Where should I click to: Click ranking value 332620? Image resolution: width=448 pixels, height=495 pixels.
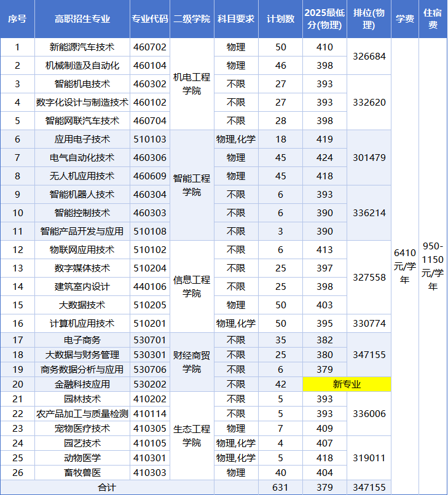click(369, 103)
